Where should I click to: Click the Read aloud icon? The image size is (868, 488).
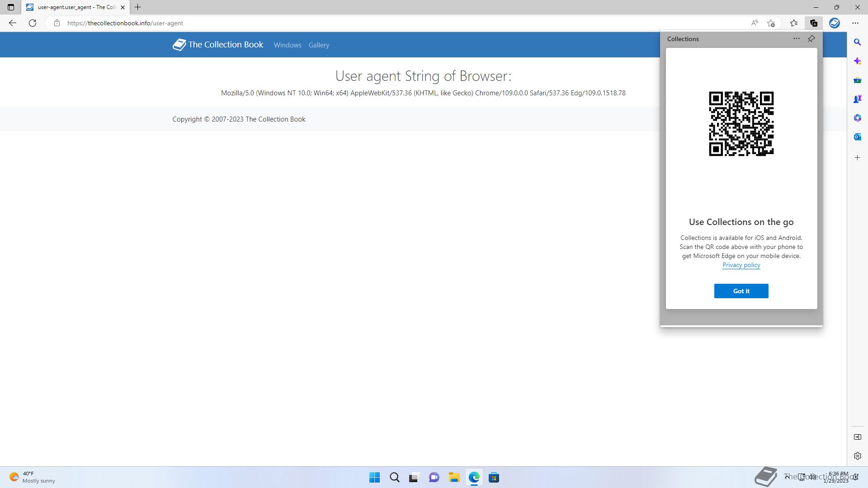755,23
